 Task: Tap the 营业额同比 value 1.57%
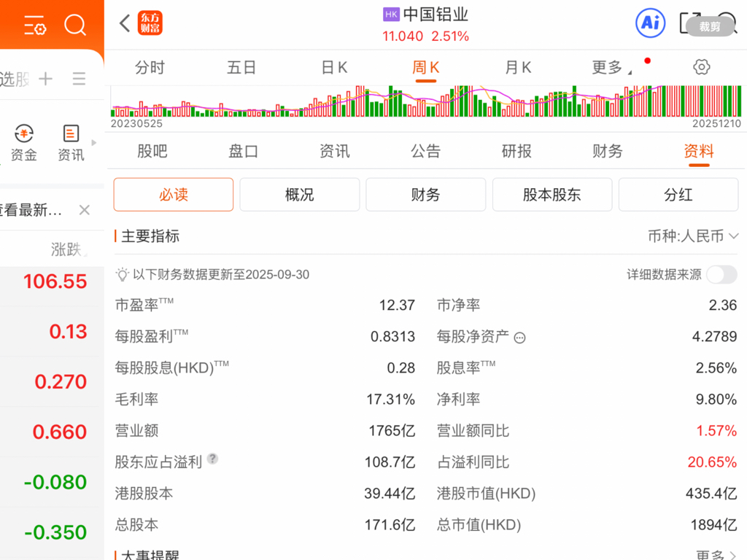(x=716, y=430)
